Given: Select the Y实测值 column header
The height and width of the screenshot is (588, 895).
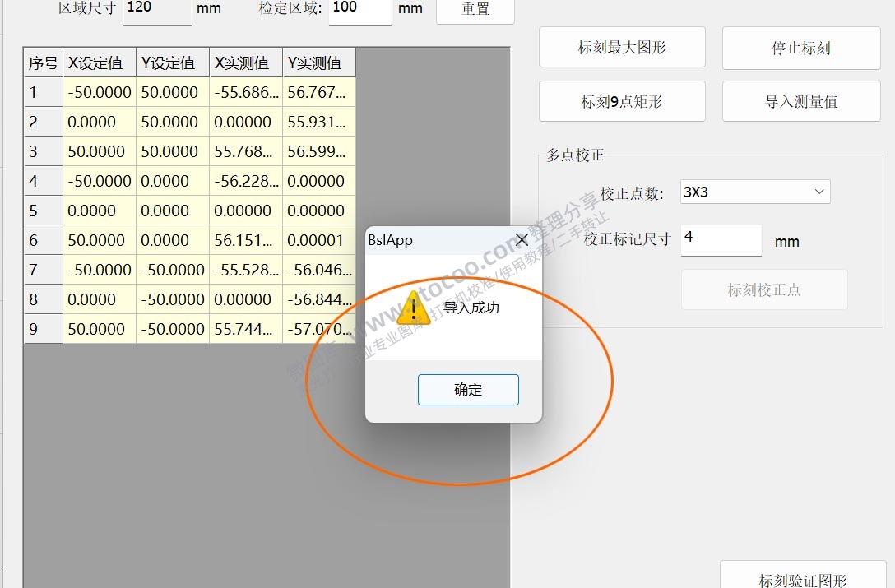Looking at the screenshot, I should [319, 62].
